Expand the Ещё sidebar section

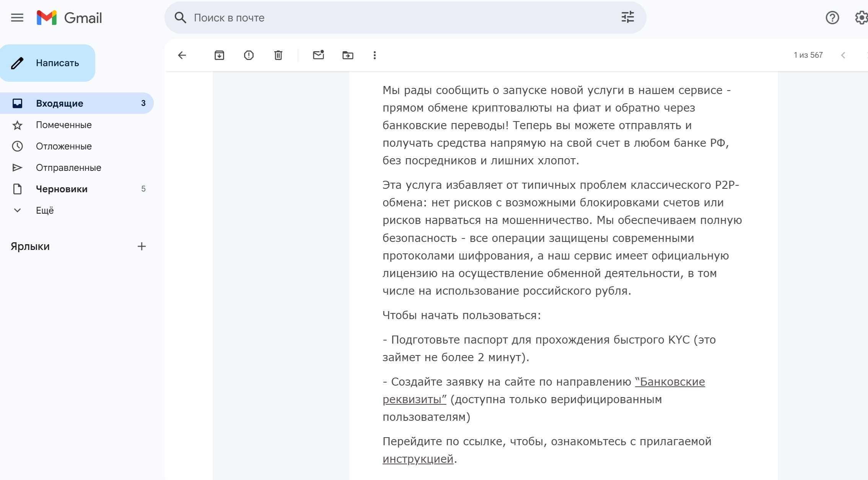click(x=45, y=211)
